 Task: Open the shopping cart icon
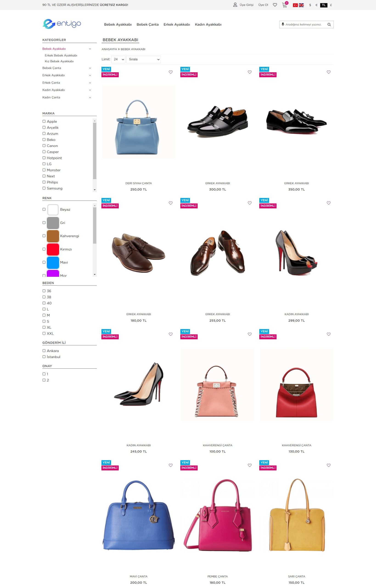point(284,5)
